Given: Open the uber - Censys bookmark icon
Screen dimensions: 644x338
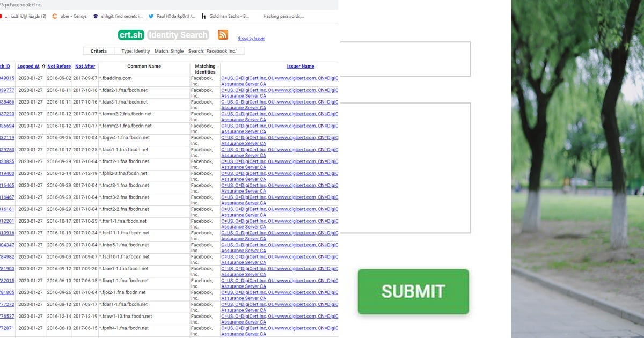Looking at the screenshot, I should tap(55, 16).
